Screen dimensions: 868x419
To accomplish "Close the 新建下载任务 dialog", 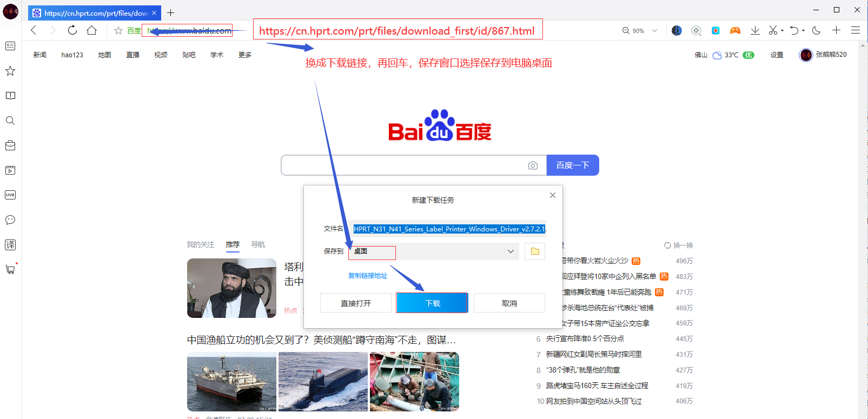I will click(x=553, y=195).
